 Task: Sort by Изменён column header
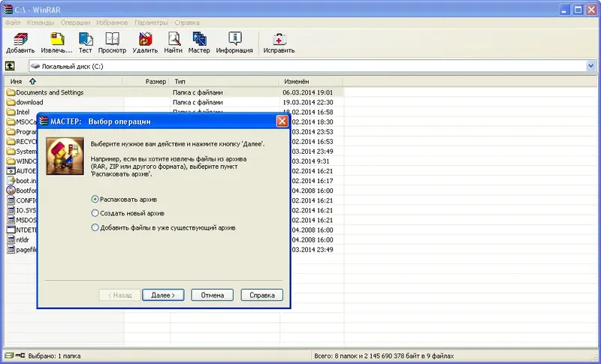click(311, 82)
